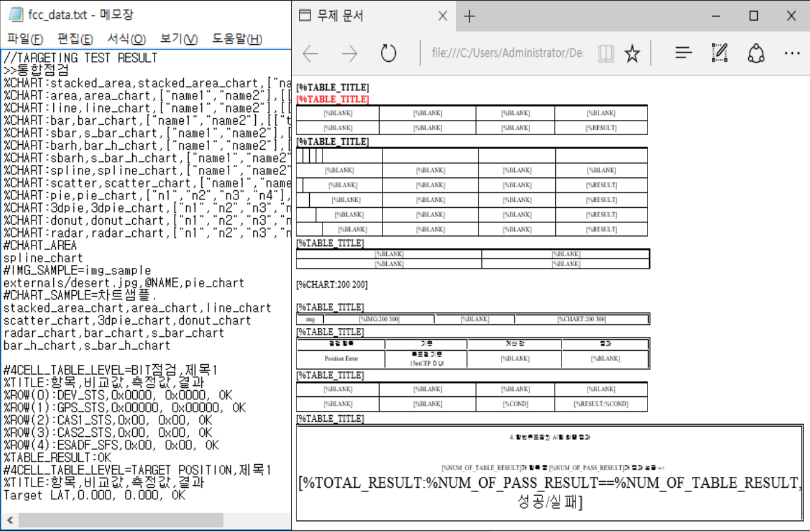The height and width of the screenshot is (532, 810).
Task: Click the [%COND] table cell
Action: click(x=516, y=404)
